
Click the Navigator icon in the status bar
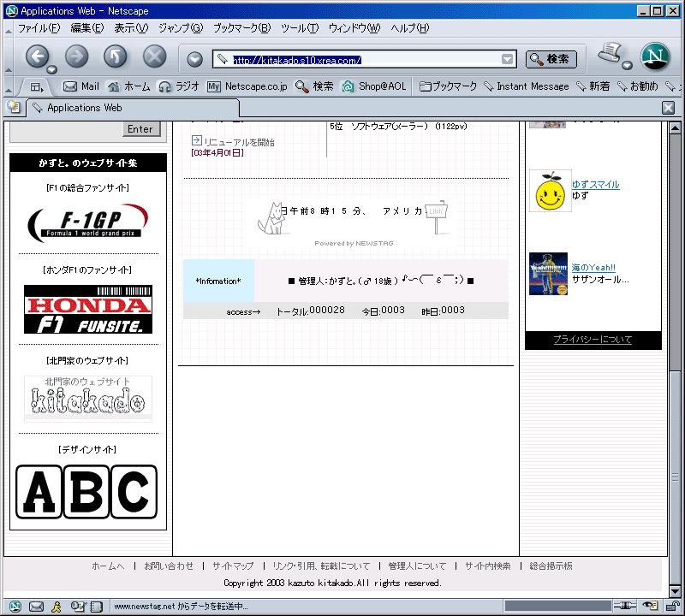tap(15, 606)
